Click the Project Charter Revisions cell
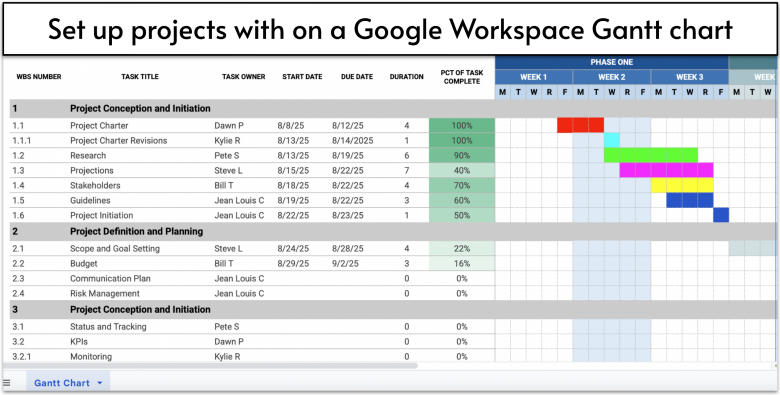Screen dimensions: 780x395 click(x=118, y=140)
